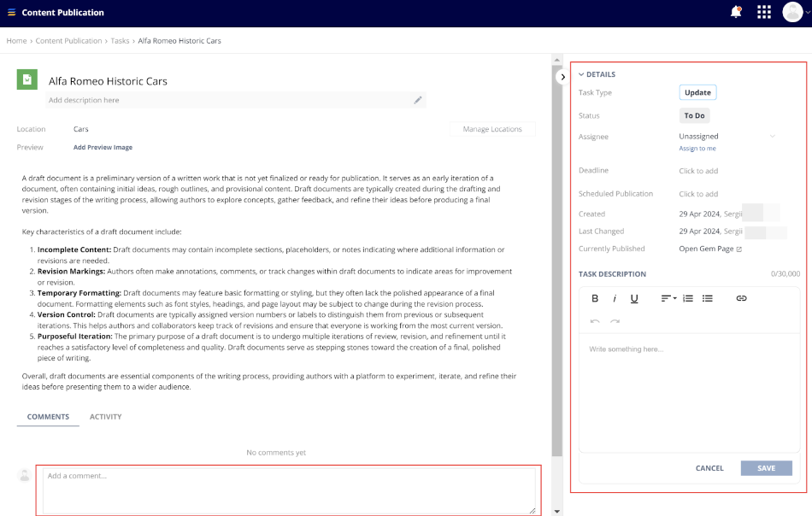
Task: Apply bold formatting in task description
Action: click(x=595, y=298)
